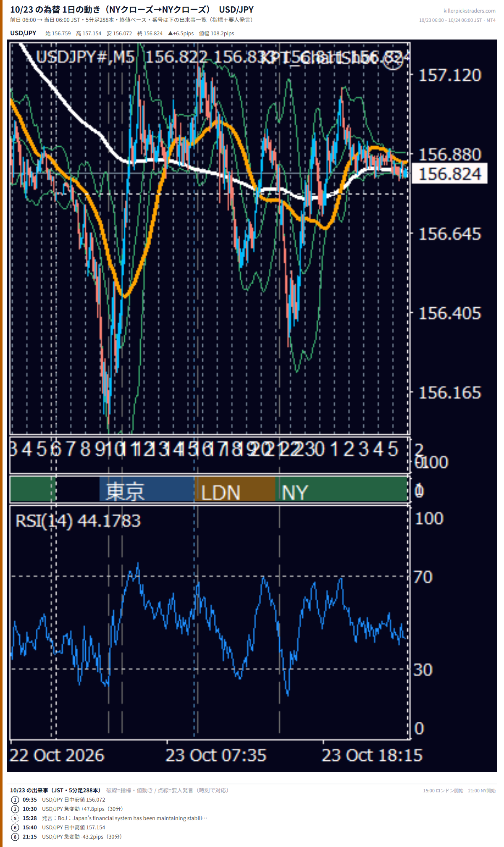Click the RSI(14) 44.1783 indicator label
The image size is (504, 847).
click(78, 521)
